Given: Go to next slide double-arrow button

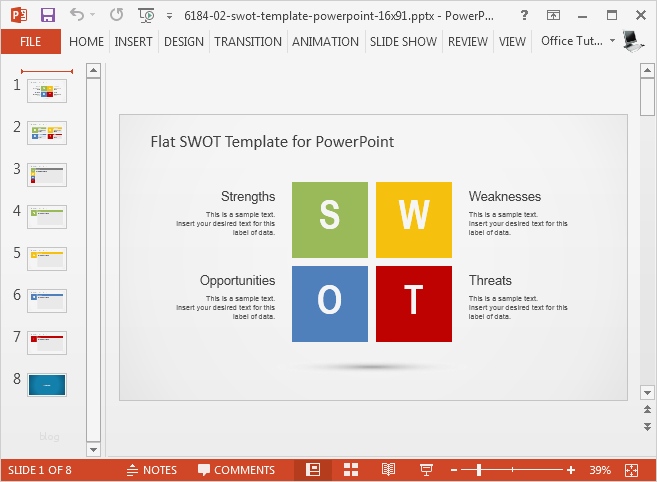Looking at the screenshot, I should pyautogui.click(x=647, y=427).
